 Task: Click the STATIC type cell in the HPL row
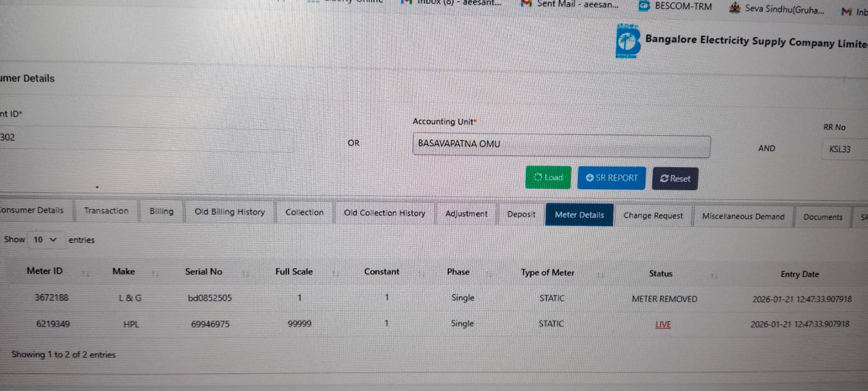(551, 324)
